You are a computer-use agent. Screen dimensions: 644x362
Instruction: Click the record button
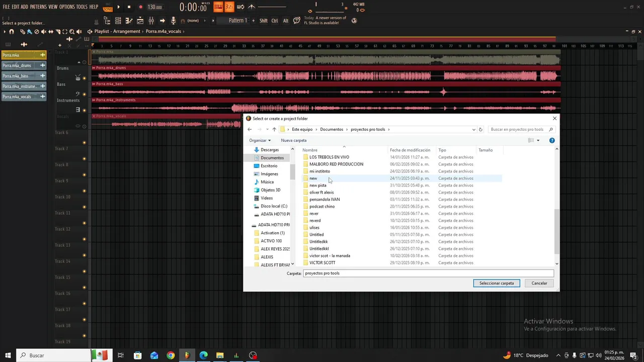click(x=140, y=7)
